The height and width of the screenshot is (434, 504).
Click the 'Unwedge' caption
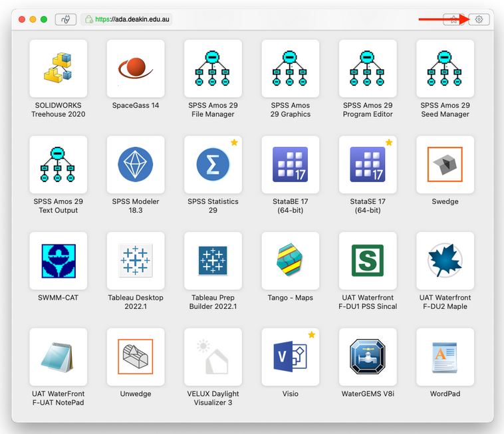pyautogui.click(x=136, y=394)
